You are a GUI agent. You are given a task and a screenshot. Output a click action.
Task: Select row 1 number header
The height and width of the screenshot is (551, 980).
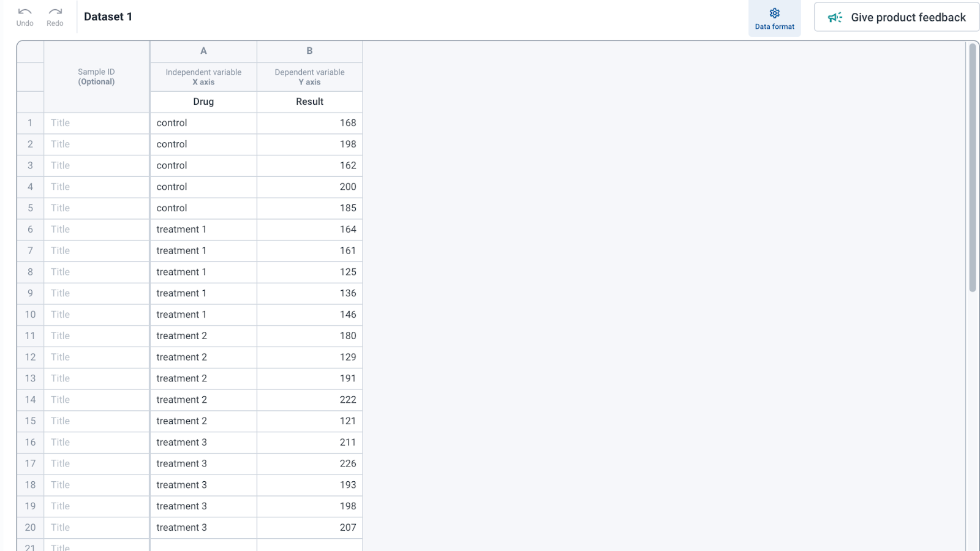coord(30,123)
